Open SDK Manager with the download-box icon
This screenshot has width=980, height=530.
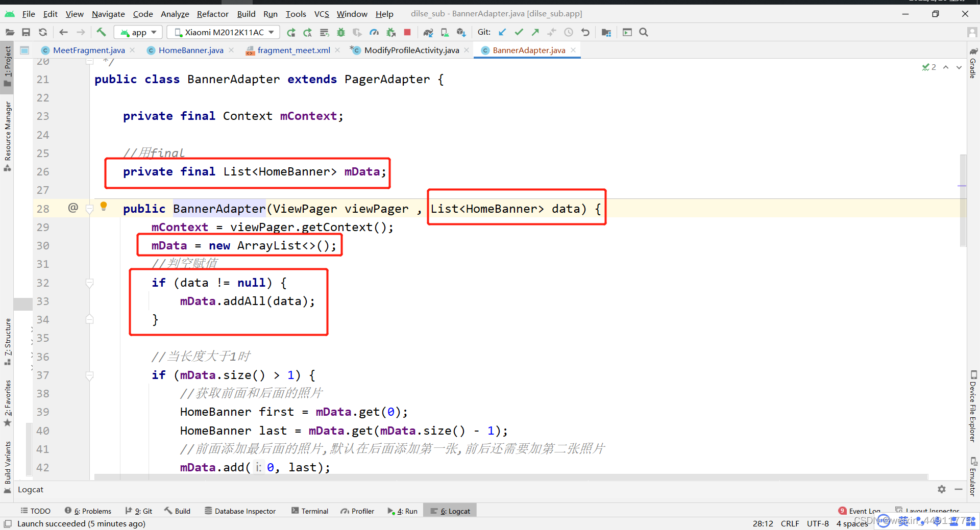click(x=461, y=32)
